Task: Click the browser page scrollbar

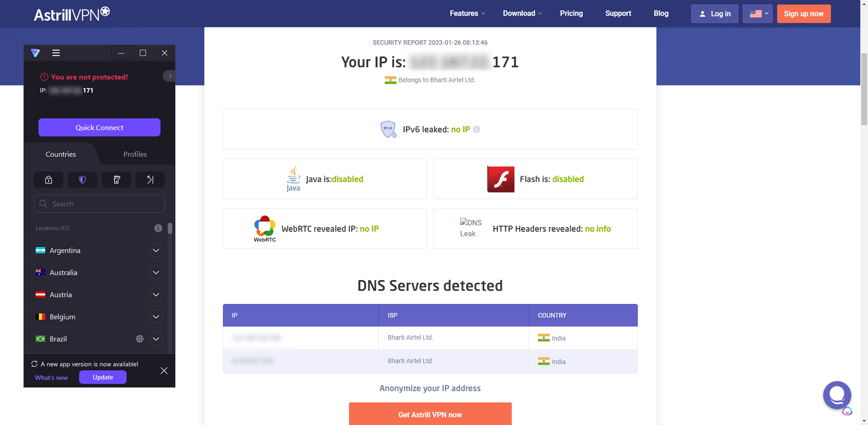Action: (864, 89)
